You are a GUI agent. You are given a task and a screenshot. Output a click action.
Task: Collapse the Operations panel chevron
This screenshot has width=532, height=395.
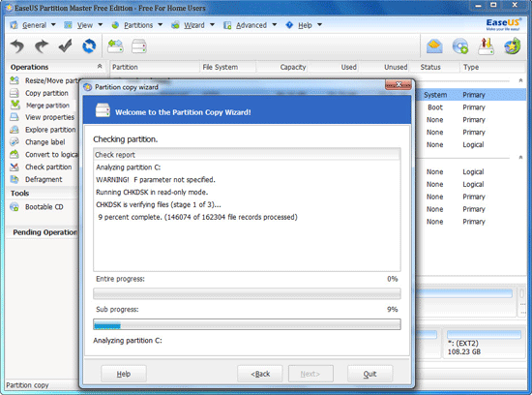tap(100, 66)
